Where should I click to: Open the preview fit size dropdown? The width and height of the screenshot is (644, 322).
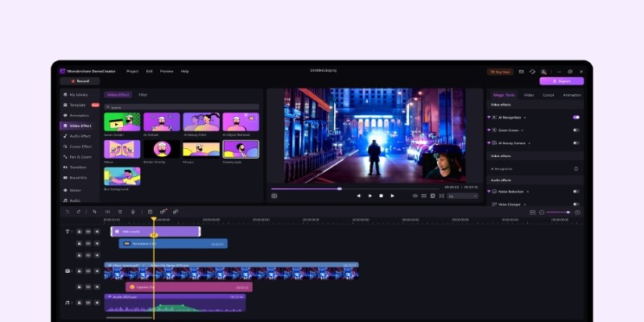click(463, 196)
